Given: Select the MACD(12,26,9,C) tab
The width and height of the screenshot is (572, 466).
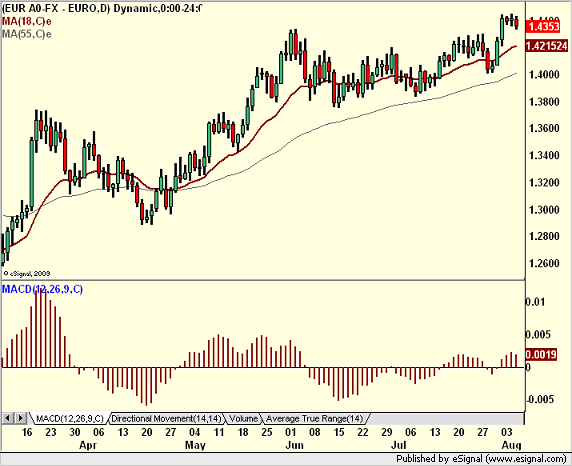Looking at the screenshot, I should (70, 419).
